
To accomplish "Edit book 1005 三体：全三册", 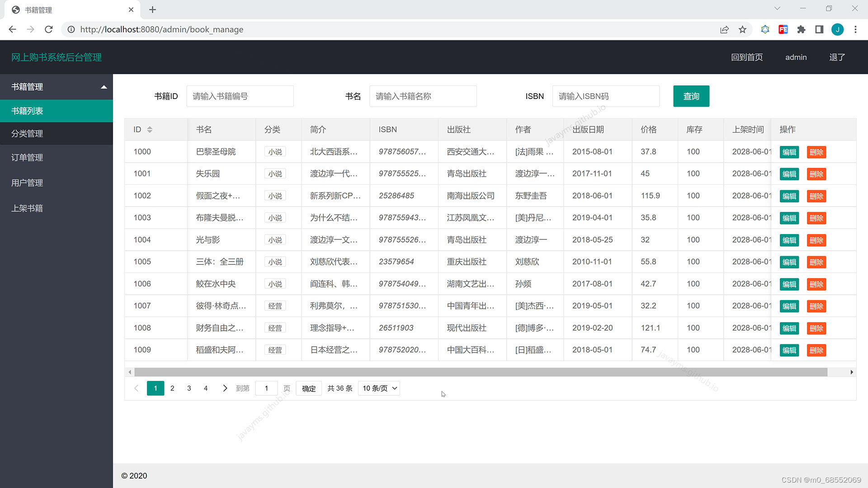I will (x=789, y=263).
